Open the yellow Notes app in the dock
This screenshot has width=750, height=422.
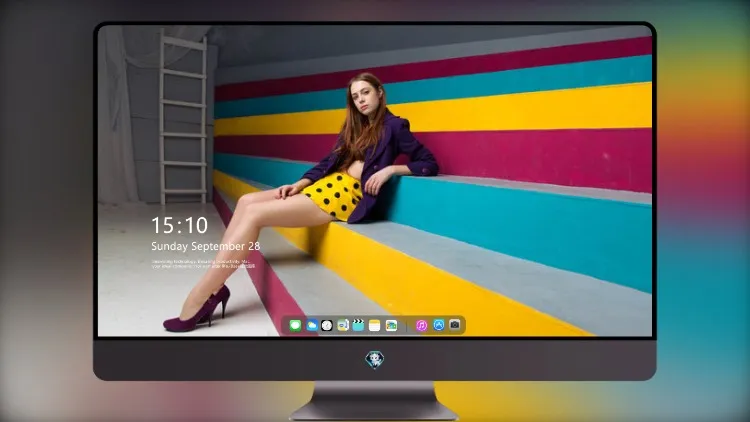375,326
